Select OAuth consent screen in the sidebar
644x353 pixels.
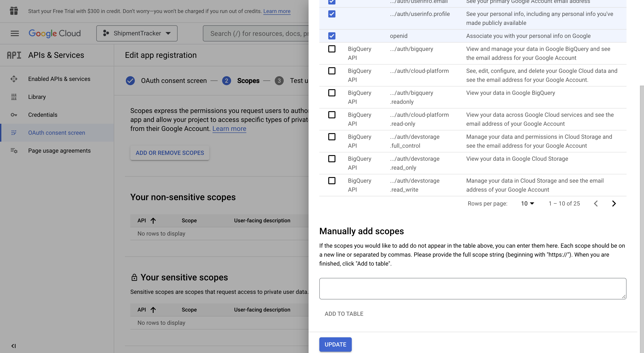tap(56, 133)
